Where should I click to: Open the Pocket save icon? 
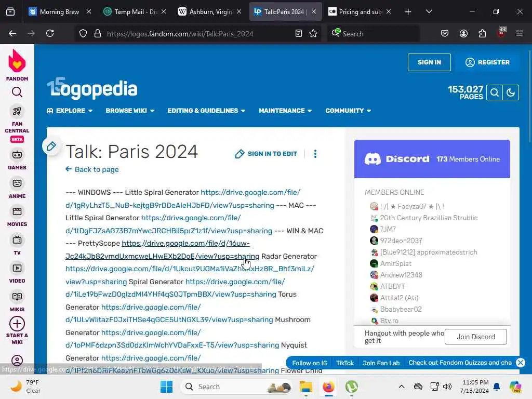coord(445,33)
